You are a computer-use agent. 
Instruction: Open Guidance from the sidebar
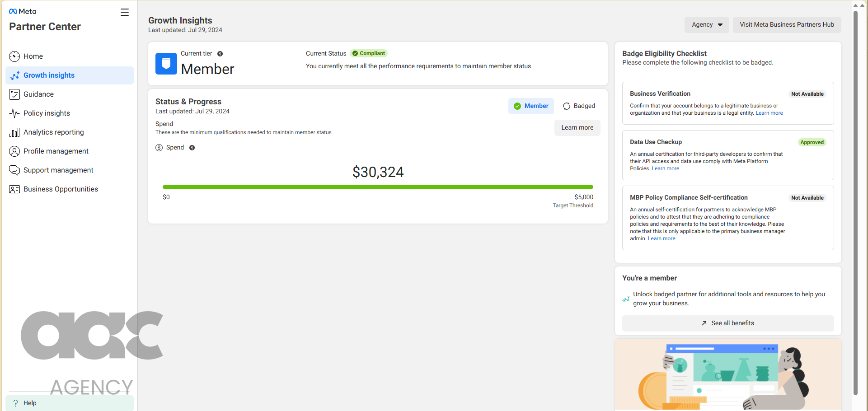[70, 94]
